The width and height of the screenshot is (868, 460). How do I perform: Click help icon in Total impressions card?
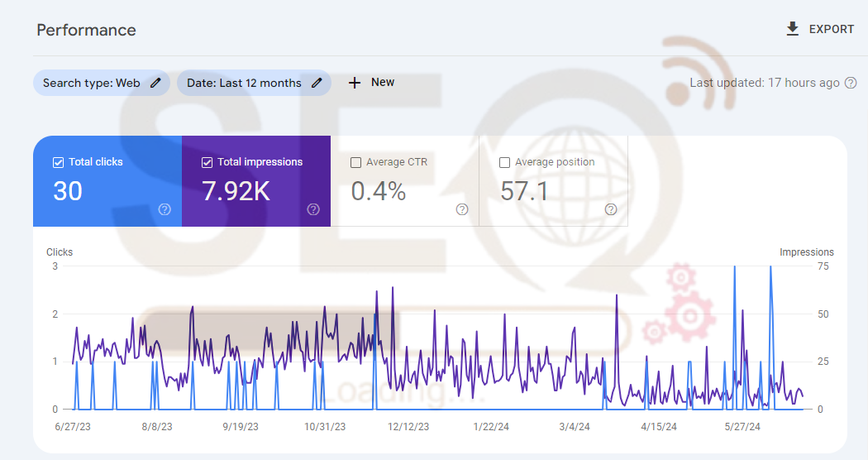313,209
